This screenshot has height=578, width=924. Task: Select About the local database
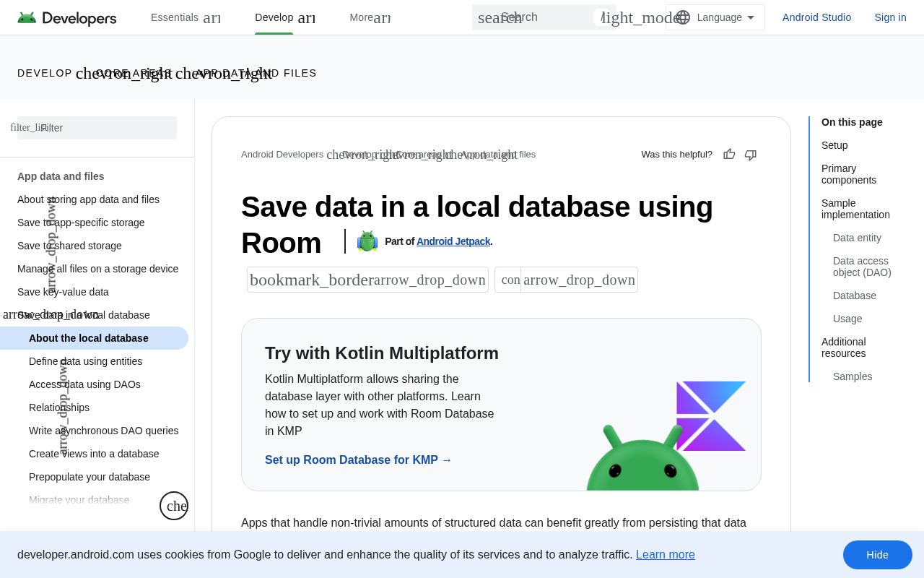click(94, 338)
